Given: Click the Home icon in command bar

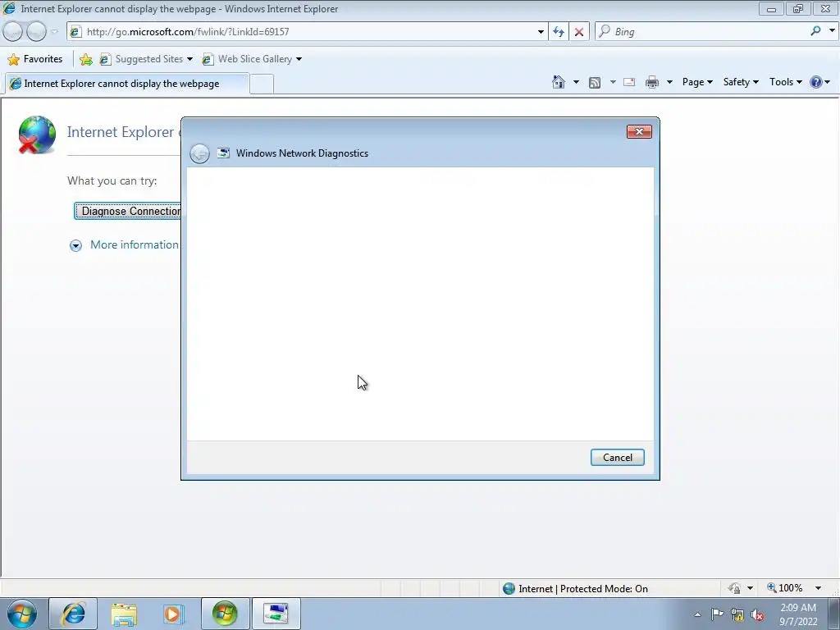Looking at the screenshot, I should pyautogui.click(x=558, y=82).
